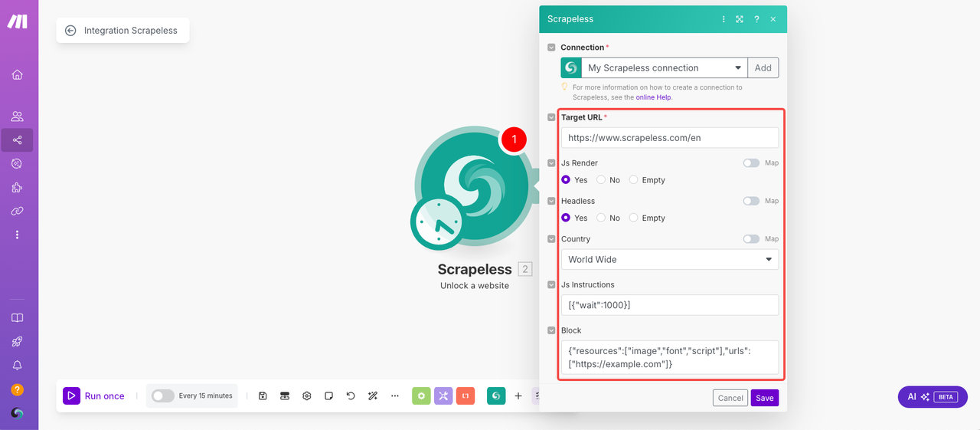Open the user profile avatar
The image size is (980, 430).
coord(17,413)
